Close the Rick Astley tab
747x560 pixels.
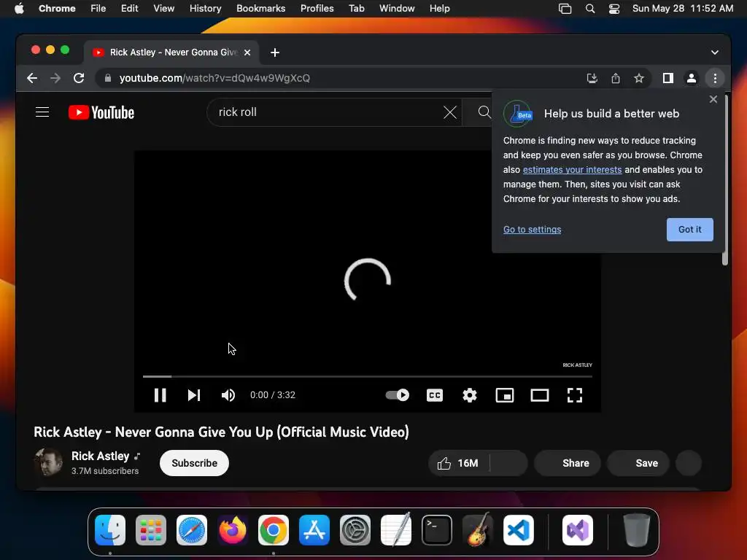(x=247, y=52)
